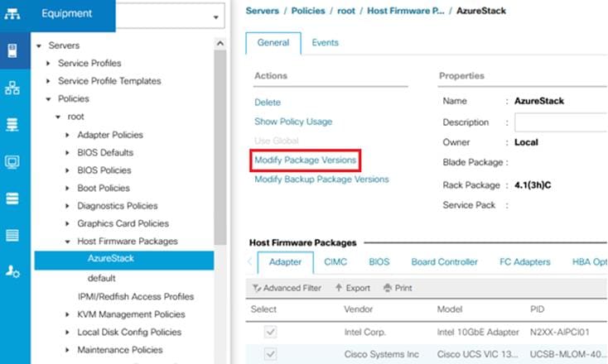
Task: Expand Adapter Policies node
Action: [67, 135]
